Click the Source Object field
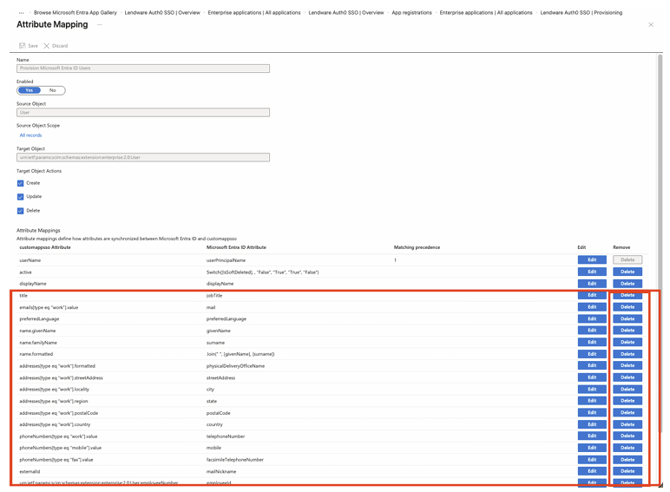This screenshot has width=670, height=492. pyautogui.click(x=143, y=112)
